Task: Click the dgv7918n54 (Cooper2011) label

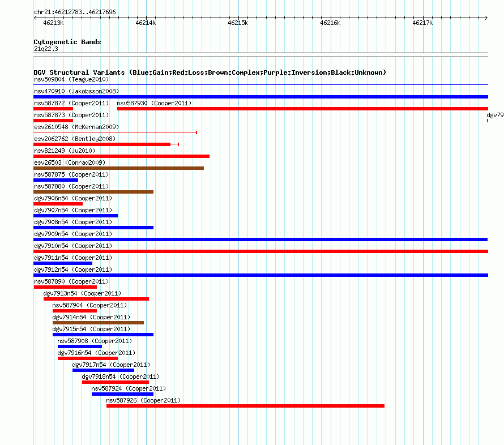Action: (121, 376)
